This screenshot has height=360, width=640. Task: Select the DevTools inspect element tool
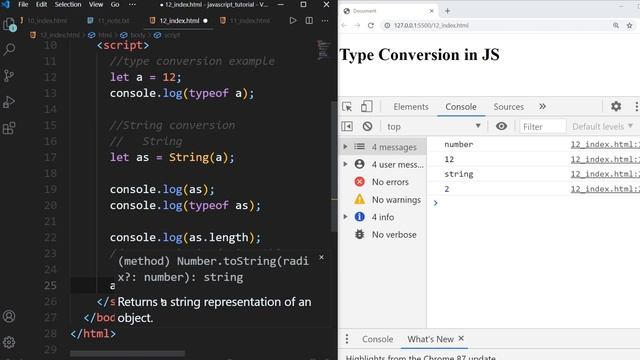(347, 107)
